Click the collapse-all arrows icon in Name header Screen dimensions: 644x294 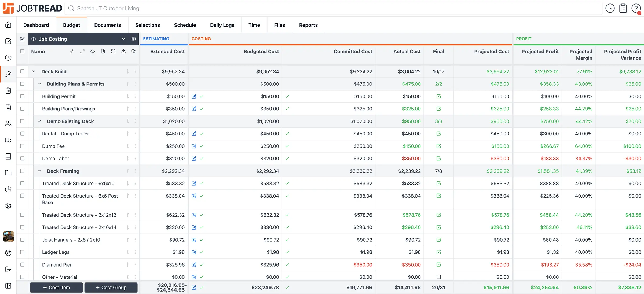(72, 51)
